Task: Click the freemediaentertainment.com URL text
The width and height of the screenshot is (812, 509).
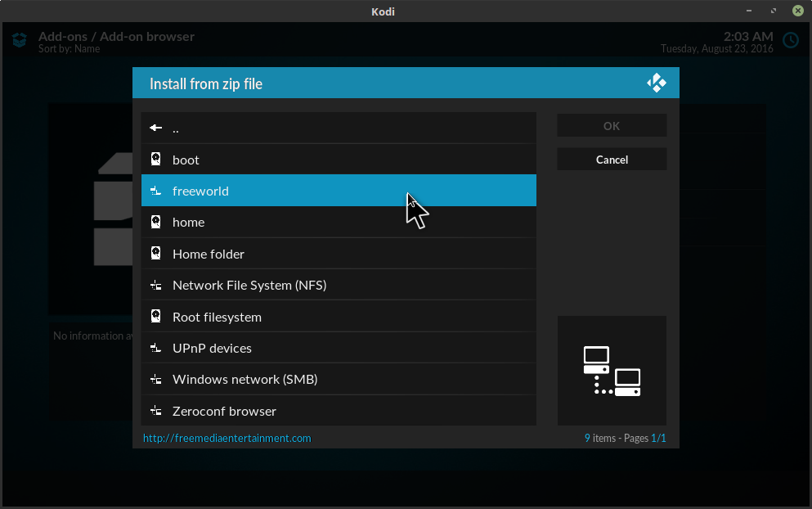Action: pos(227,438)
